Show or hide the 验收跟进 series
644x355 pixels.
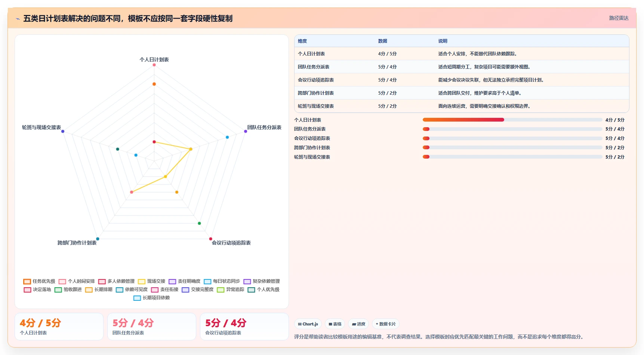click(68, 290)
